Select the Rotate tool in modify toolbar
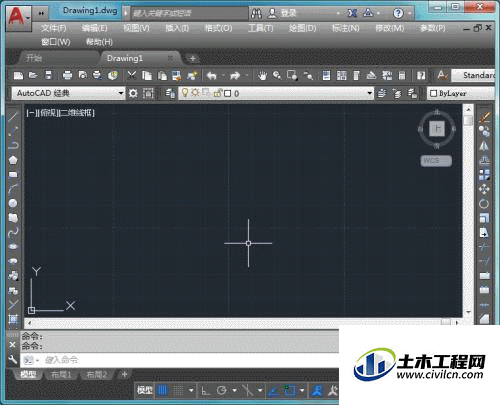 click(484, 204)
